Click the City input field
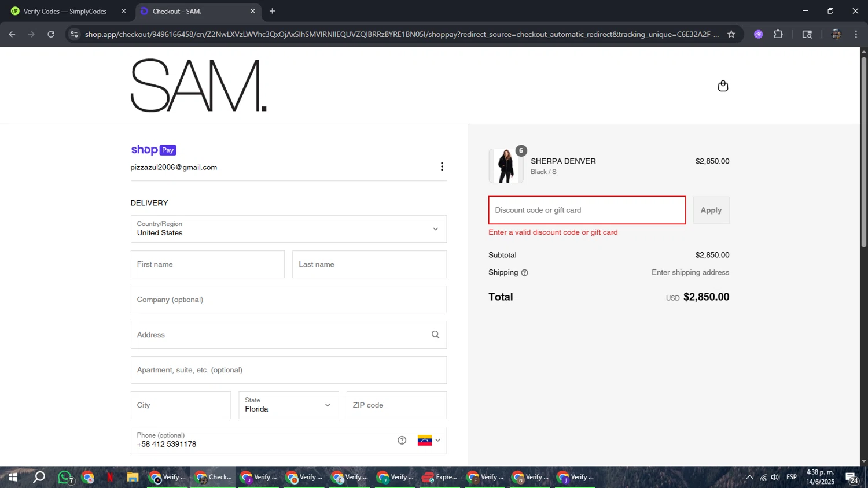 181,405
